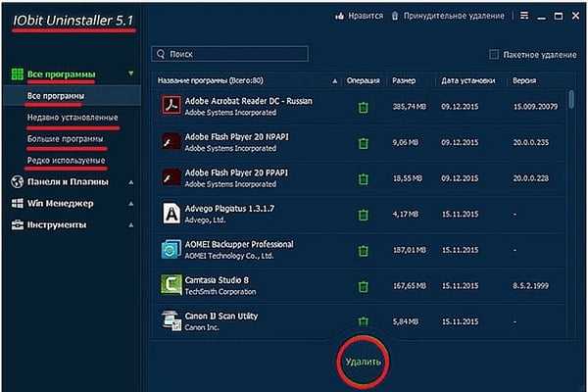This screenshot has height=392, width=588.
Task: Click the magnifier icon in search box
Action: 161,54
